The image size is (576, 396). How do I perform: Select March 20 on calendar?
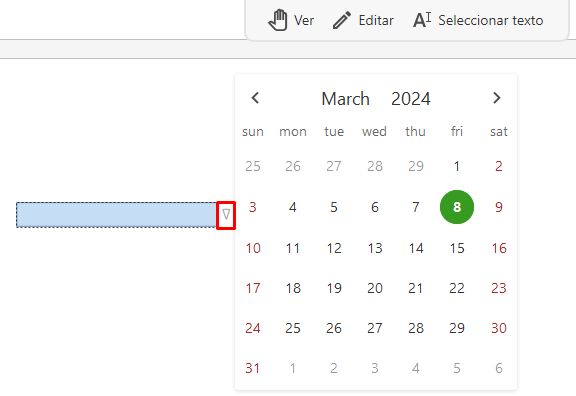click(x=375, y=288)
